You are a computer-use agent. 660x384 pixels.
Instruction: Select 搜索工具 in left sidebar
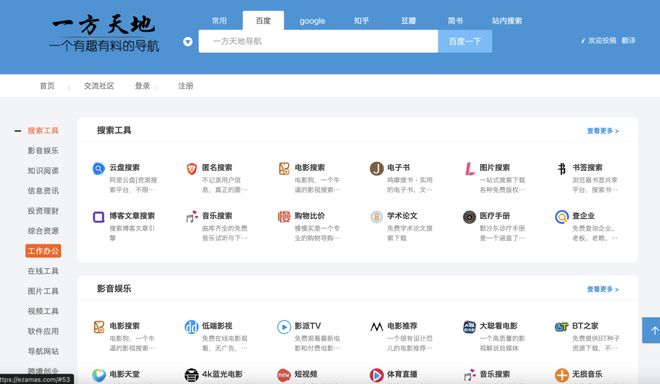(x=43, y=131)
